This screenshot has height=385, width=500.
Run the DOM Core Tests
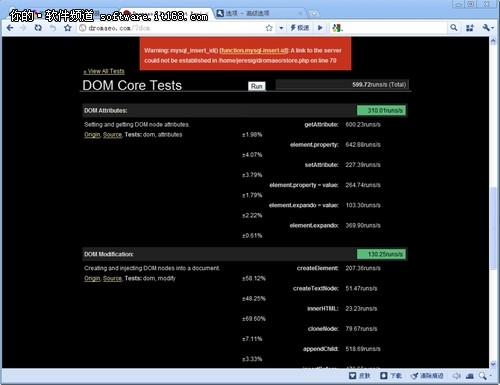click(257, 86)
